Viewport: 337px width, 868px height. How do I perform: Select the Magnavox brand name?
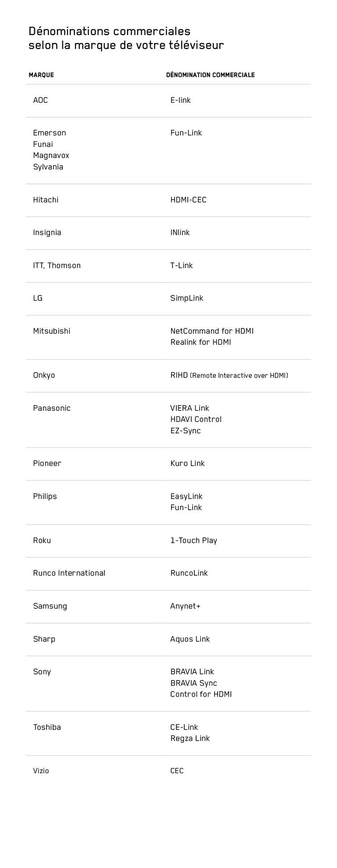(x=51, y=155)
